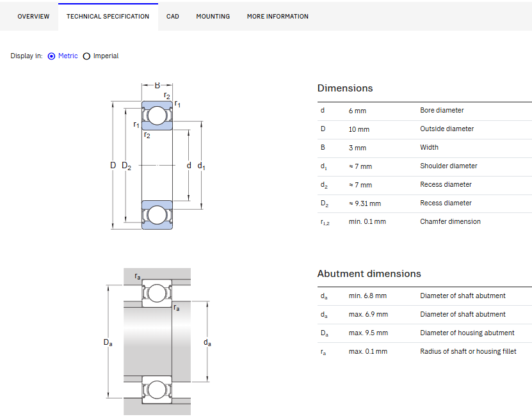This screenshot has height=419, width=532.
Task: Click the '6 mm' bore diameter value
Action: click(357, 111)
